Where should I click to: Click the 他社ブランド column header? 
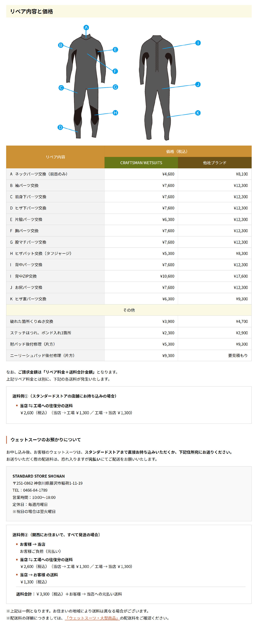coord(214,163)
